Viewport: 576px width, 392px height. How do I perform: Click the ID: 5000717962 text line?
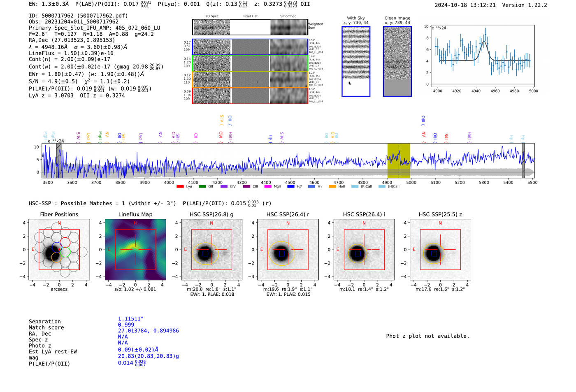point(78,16)
